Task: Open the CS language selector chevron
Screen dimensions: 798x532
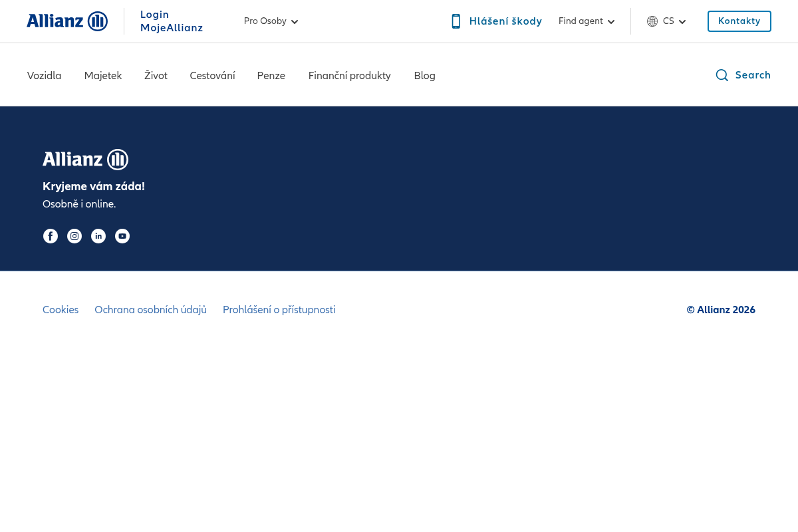Action: [682, 22]
